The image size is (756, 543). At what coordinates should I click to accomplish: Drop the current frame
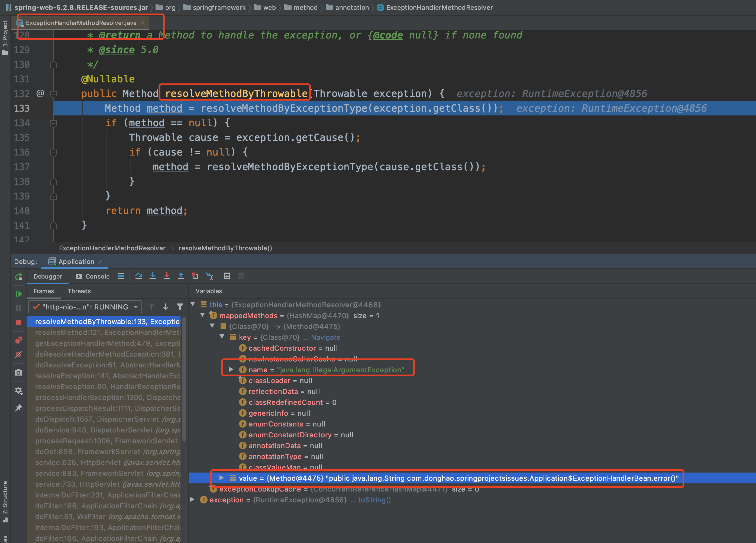click(x=195, y=276)
